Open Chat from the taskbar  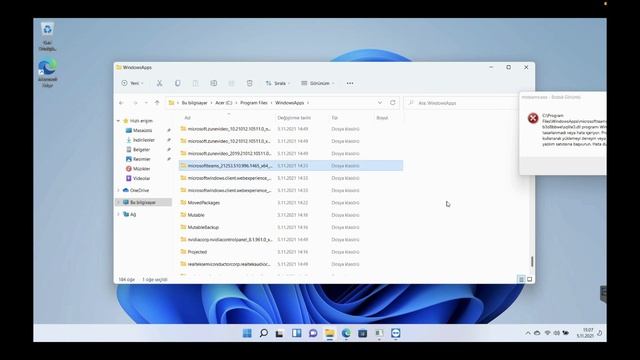click(x=313, y=333)
